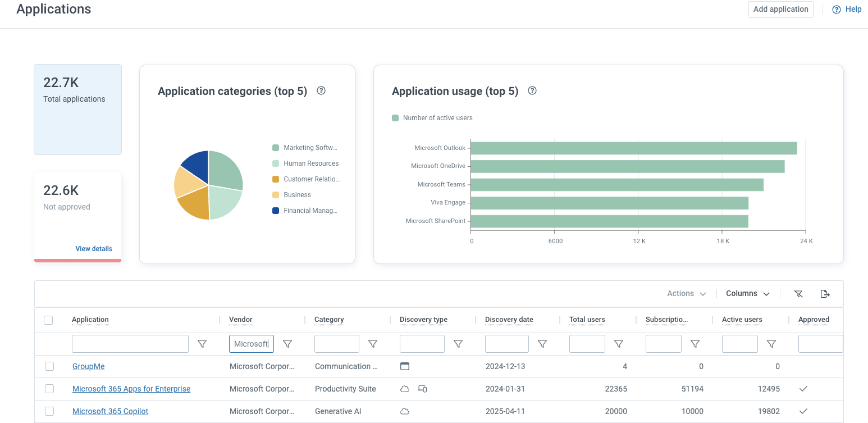Clear all filters icon in table toolbar

[x=798, y=294]
